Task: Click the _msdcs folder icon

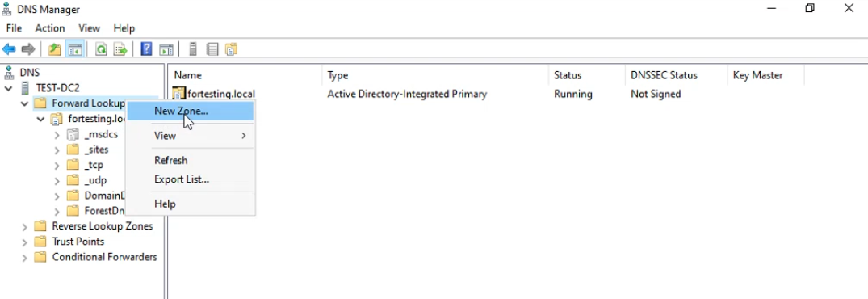Action: click(73, 134)
